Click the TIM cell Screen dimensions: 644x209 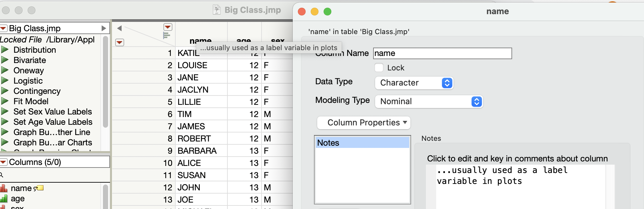point(201,114)
